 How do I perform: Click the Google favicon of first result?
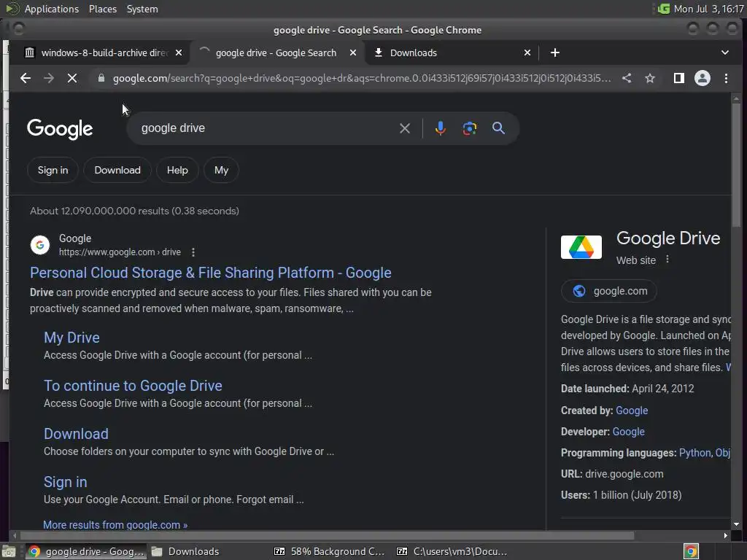[40, 245]
